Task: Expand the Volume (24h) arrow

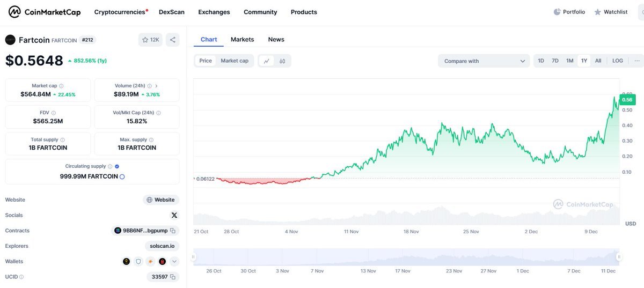Action: point(156,86)
